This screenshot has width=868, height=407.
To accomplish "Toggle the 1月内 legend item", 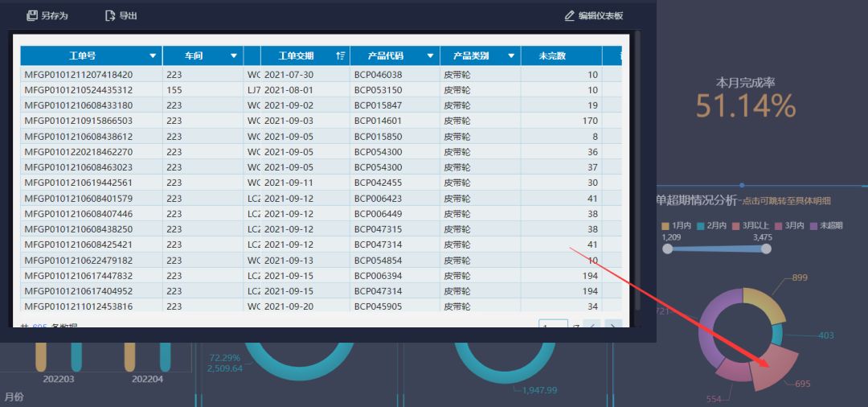I will 676,225.
